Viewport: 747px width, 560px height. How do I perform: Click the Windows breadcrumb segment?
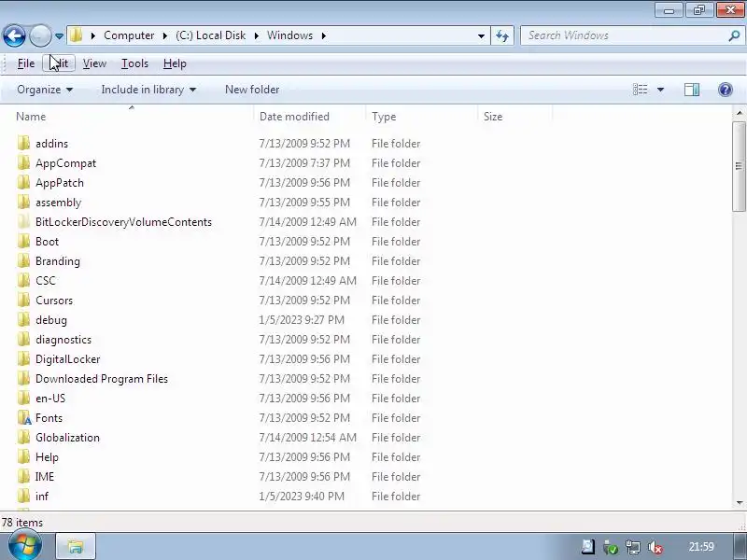pos(289,35)
